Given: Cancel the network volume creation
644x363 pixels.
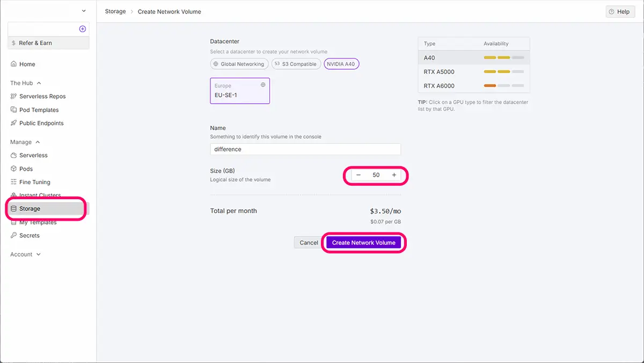Looking at the screenshot, I should 309,243.
